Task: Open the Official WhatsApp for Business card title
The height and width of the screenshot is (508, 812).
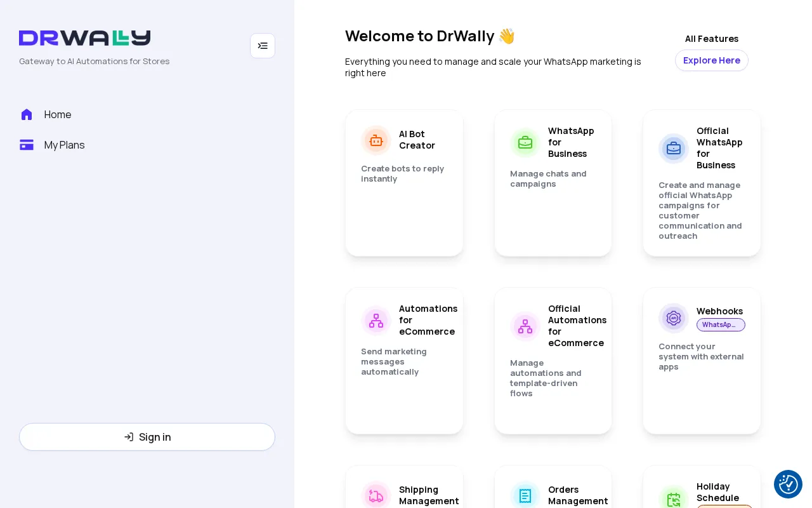Action: pos(719,148)
